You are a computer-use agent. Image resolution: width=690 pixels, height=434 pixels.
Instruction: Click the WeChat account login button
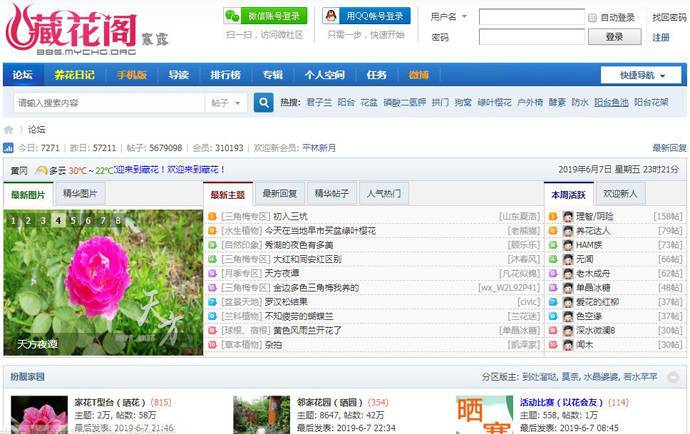click(x=264, y=16)
